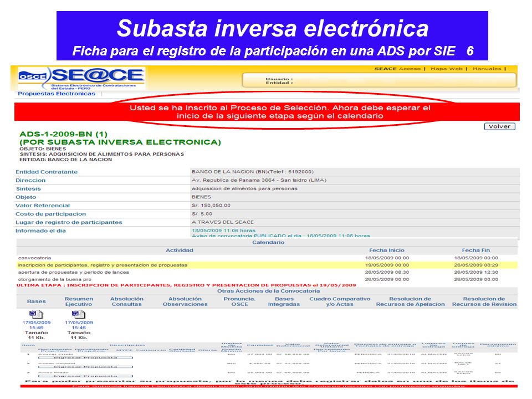Screen dimensions: 532x399
Task: Click the 18/05/2009 11:06 horas timestamp
Action: click(223, 231)
